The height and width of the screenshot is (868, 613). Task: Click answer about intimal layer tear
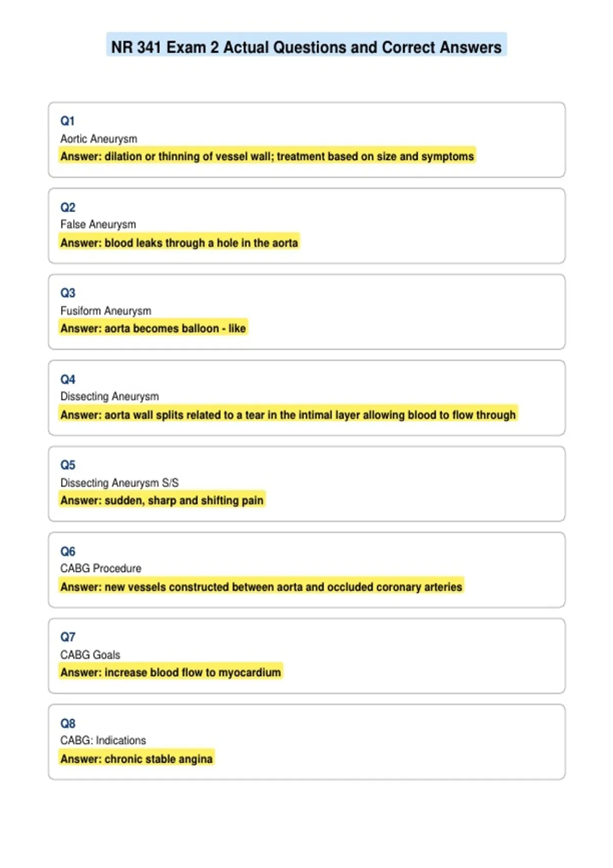[288, 415]
